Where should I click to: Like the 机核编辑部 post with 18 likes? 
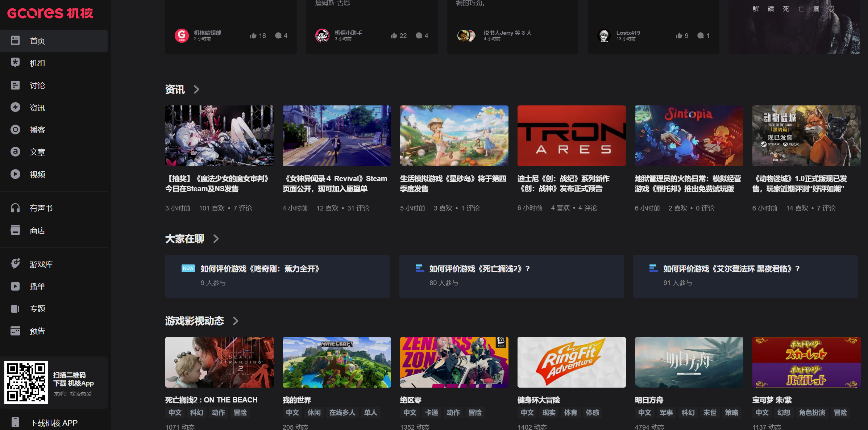pos(253,36)
